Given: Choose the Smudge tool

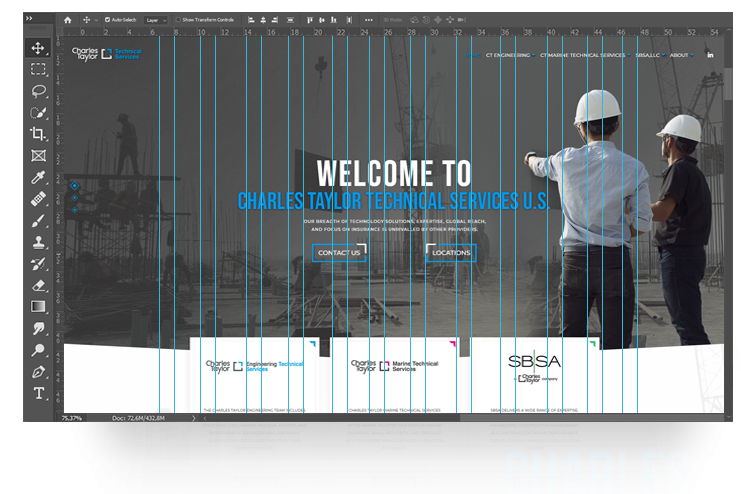Looking at the screenshot, I should point(38,329).
